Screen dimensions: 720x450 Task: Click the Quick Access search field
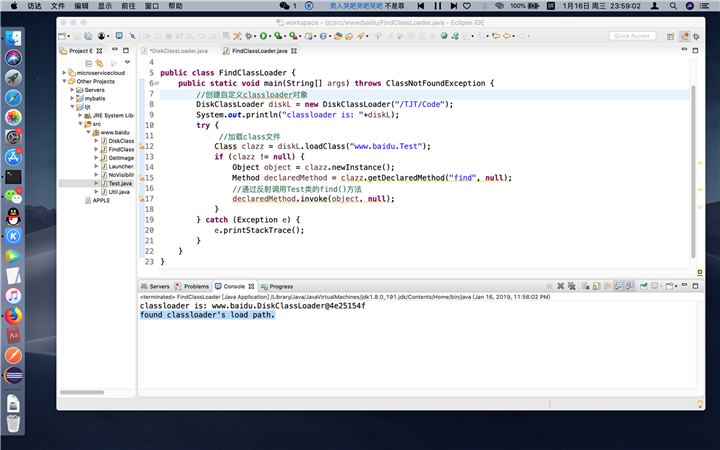633,36
